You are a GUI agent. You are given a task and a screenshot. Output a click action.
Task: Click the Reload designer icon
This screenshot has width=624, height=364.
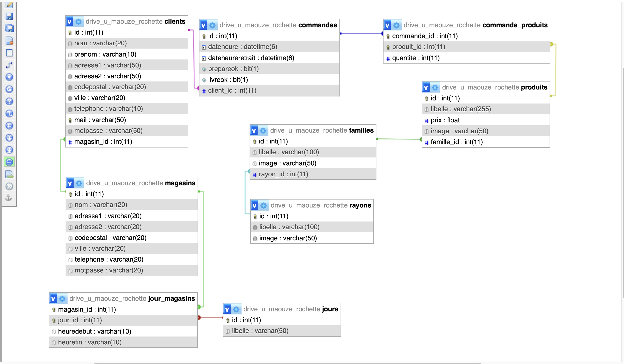point(9,89)
